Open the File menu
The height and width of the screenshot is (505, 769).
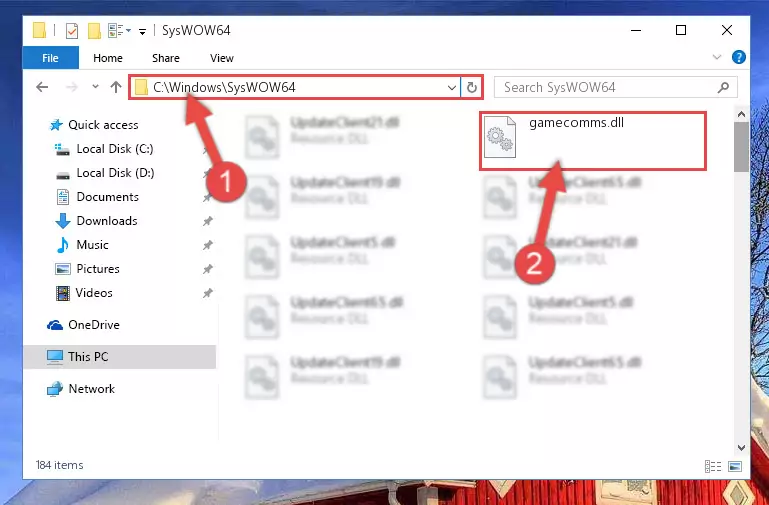51,58
